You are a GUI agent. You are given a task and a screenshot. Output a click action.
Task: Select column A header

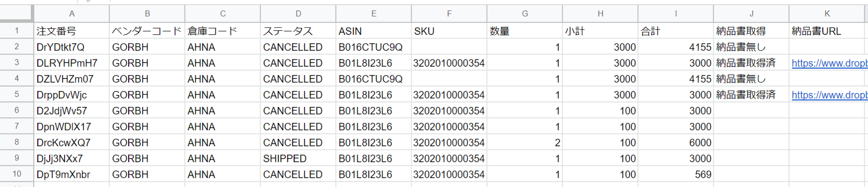tap(72, 14)
